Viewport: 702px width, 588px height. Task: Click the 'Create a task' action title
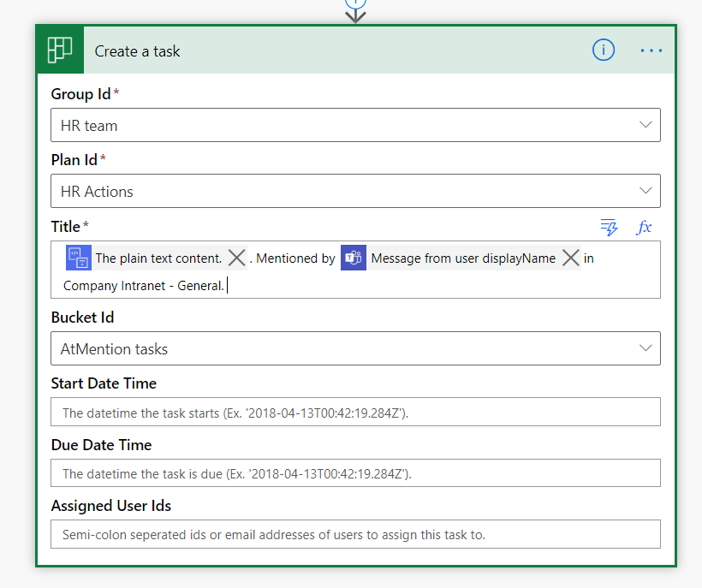(x=138, y=51)
